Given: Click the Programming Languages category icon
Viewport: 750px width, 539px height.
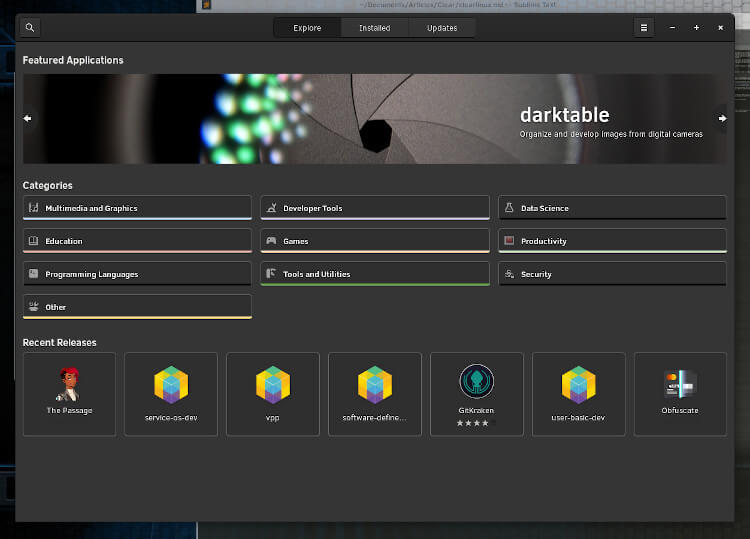Looking at the screenshot, I should coord(33,274).
